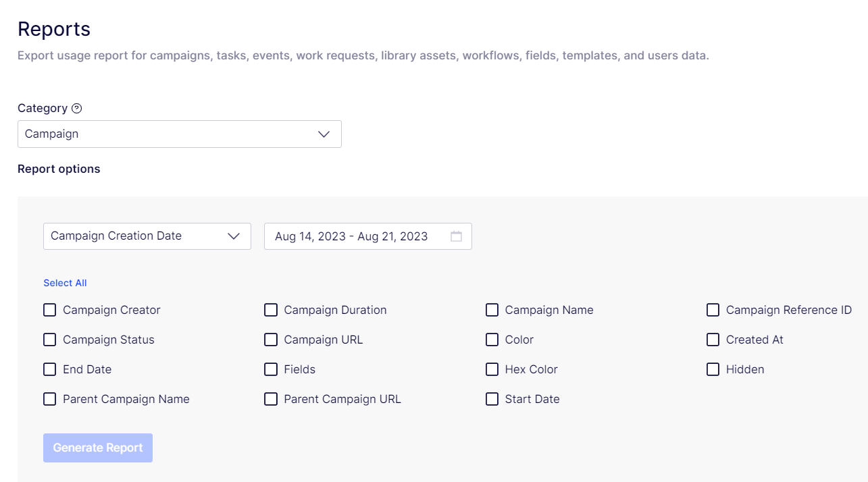Tick the Hidden checkbox
868x482 pixels.
pyautogui.click(x=713, y=369)
